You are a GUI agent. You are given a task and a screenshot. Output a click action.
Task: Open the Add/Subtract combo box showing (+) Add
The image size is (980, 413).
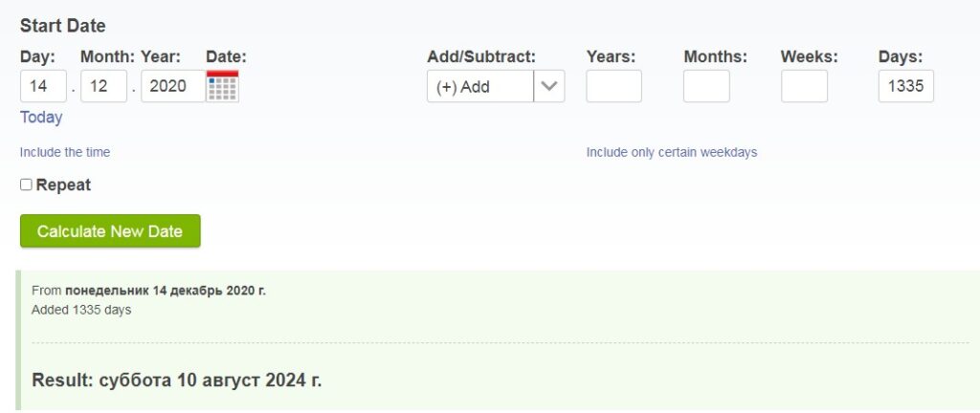click(x=496, y=86)
